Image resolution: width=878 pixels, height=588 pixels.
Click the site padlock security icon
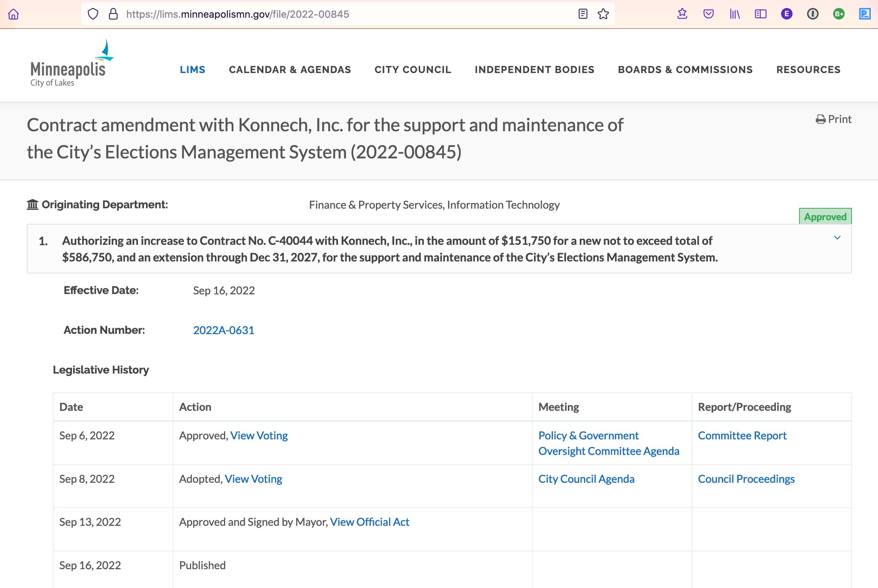(113, 14)
